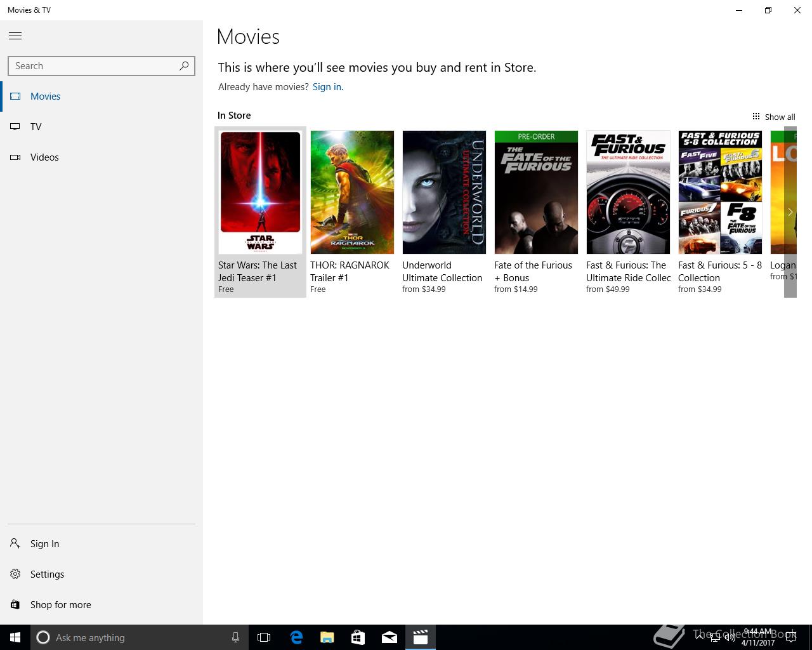
Task: Open the Videos section
Action: click(101, 157)
